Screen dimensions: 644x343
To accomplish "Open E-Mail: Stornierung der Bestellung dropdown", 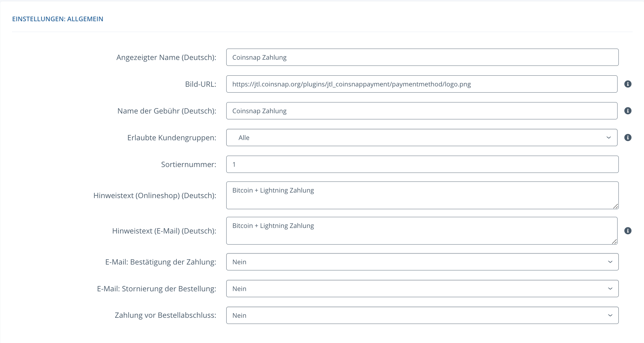I will pyautogui.click(x=422, y=289).
